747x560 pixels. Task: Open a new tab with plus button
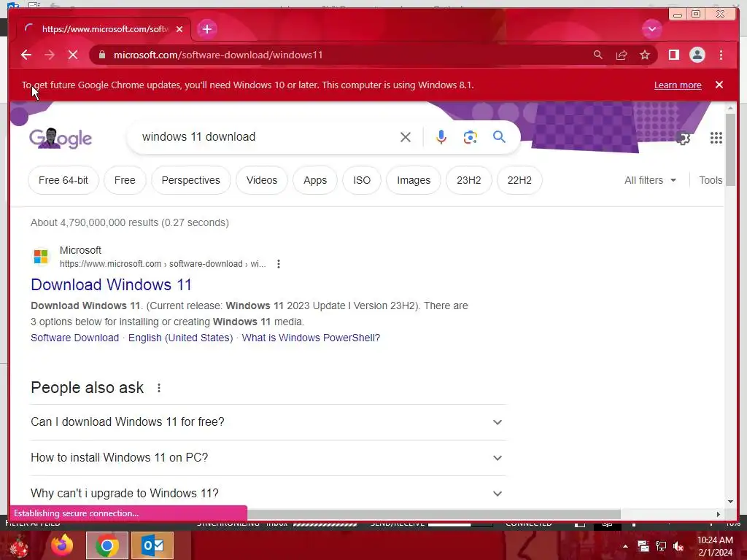206,29
